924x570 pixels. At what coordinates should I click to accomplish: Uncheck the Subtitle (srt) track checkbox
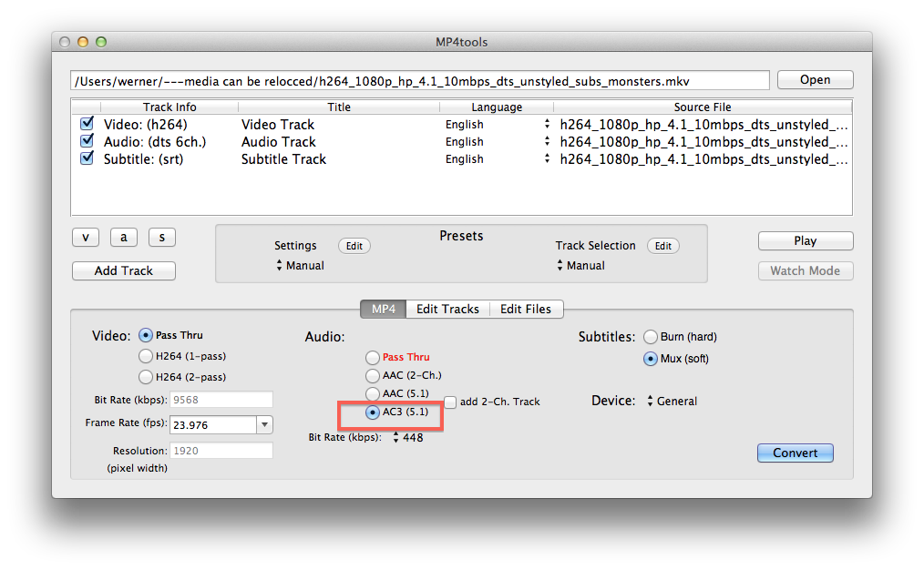point(87,158)
